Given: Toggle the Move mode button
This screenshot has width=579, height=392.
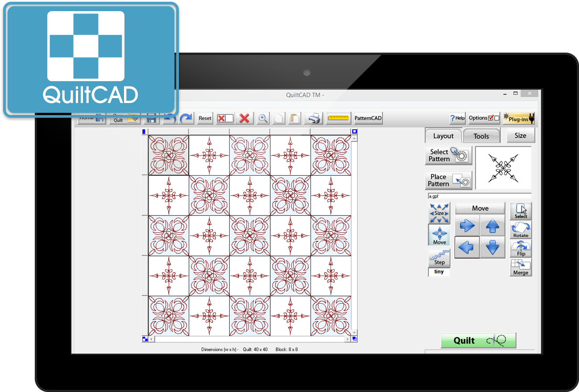Looking at the screenshot, I should coord(439,235).
